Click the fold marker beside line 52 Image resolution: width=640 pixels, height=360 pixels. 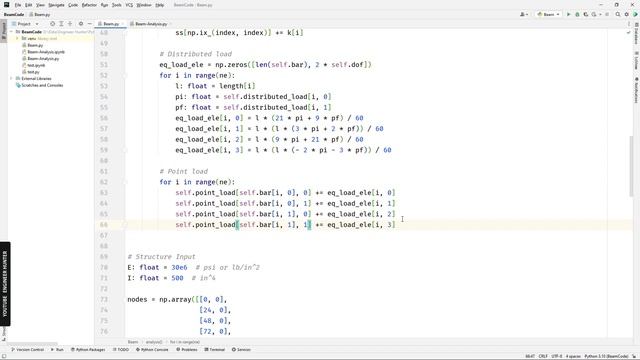point(126,76)
